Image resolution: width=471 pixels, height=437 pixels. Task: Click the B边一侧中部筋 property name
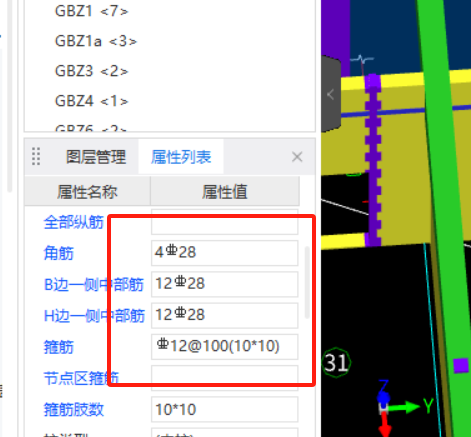pos(94,285)
